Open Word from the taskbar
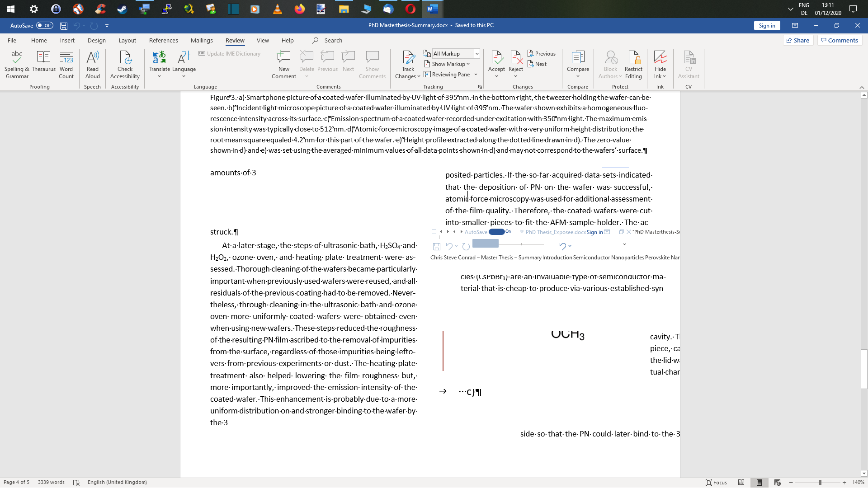868x488 pixels. 432,9
